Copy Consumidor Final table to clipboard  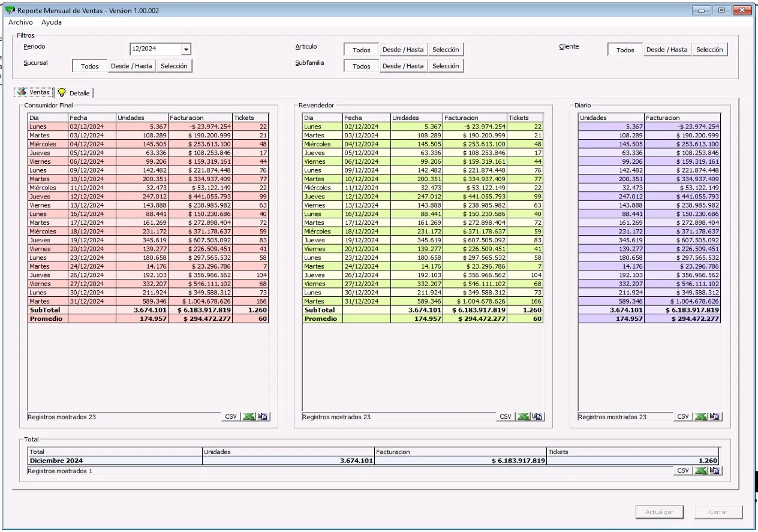pyautogui.click(x=263, y=417)
